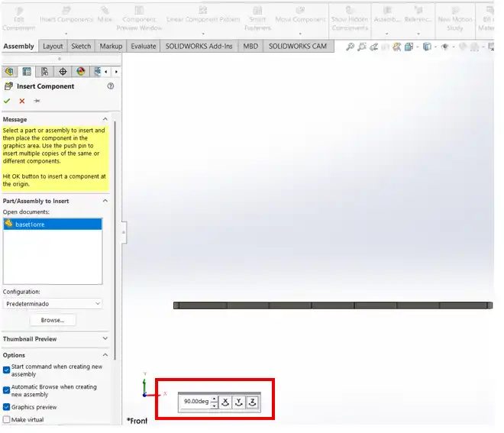504x433 pixels.
Task: Show more manager tabs with right arrow
Action: [x=116, y=72]
